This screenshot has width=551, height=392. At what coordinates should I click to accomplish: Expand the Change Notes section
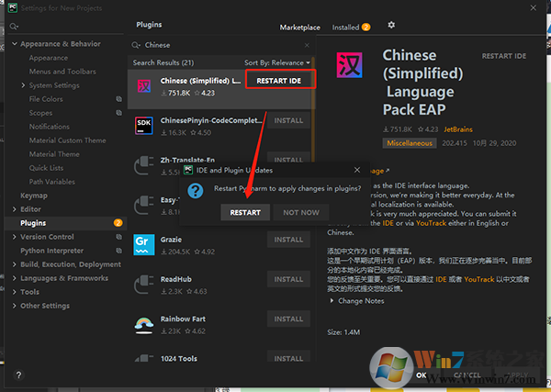[x=332, y=301]
